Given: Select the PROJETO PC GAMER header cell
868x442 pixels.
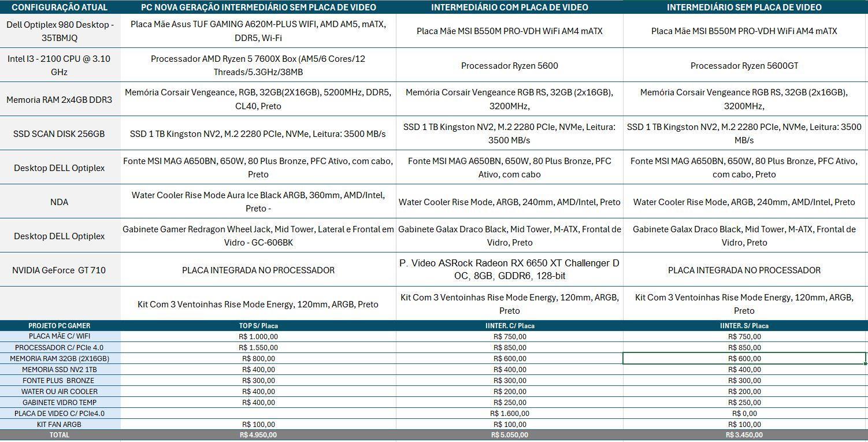Looking at the screenshot, I should tap(60, 325).
